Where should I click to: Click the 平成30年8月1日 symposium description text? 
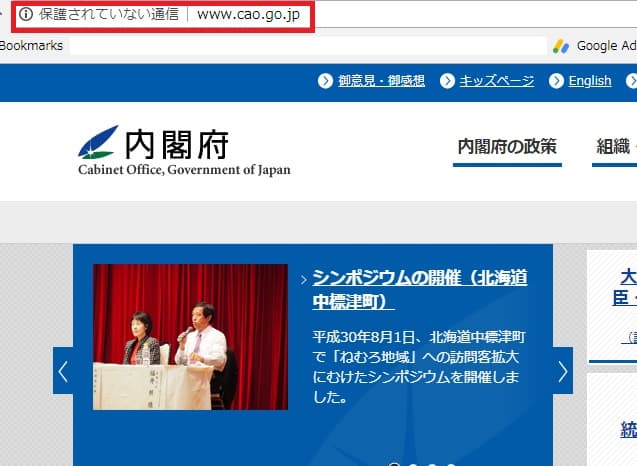coord(418,367)
